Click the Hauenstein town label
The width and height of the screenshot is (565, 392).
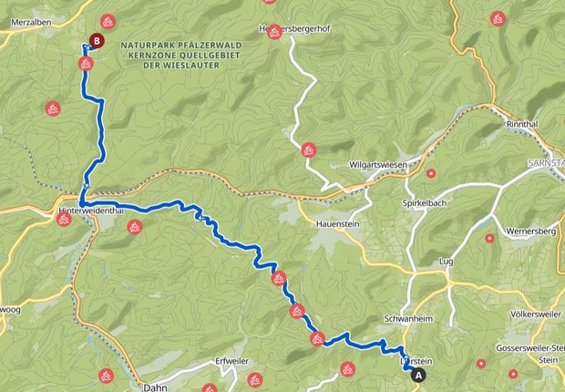(337, 224)
